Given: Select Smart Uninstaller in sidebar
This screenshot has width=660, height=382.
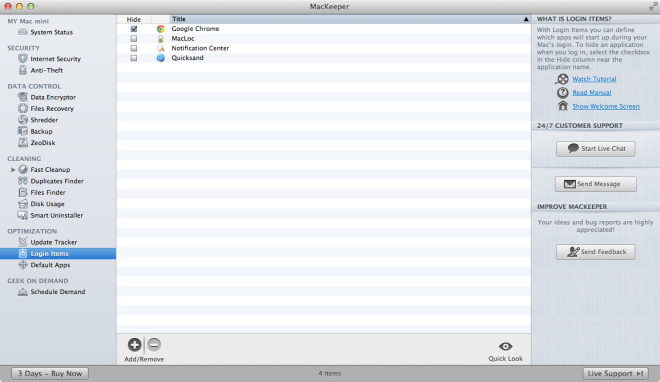Looking at the screenshot, I should pos(57,215).
